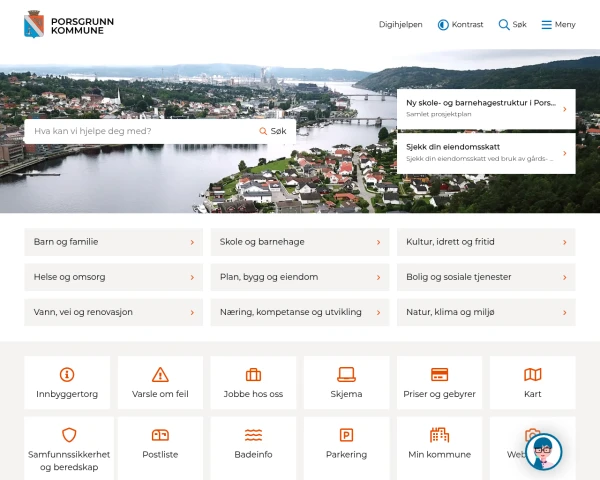
Task: Open the Barn og familie category
Action: (x=114, y=242)
